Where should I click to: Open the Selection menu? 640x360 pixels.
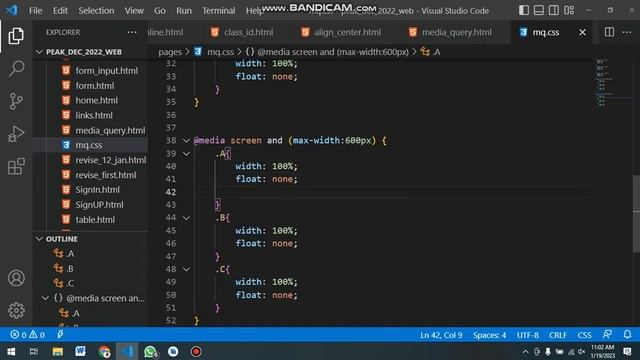[x=96, y=11]
